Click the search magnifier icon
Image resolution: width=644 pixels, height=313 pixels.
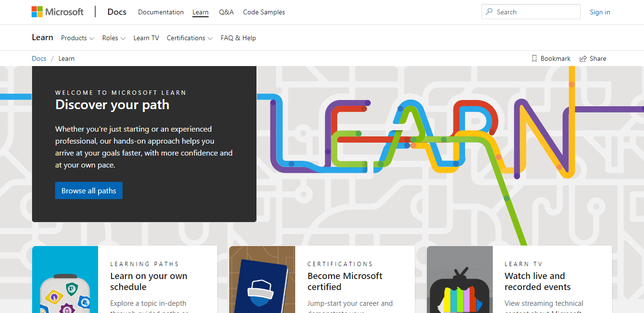[489, 11]
